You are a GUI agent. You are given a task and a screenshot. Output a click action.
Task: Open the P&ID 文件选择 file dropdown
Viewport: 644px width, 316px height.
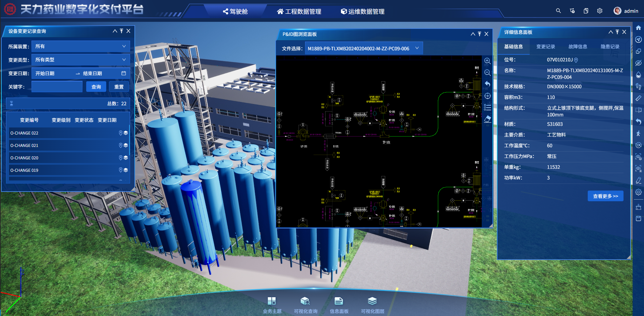click(364, 48)
